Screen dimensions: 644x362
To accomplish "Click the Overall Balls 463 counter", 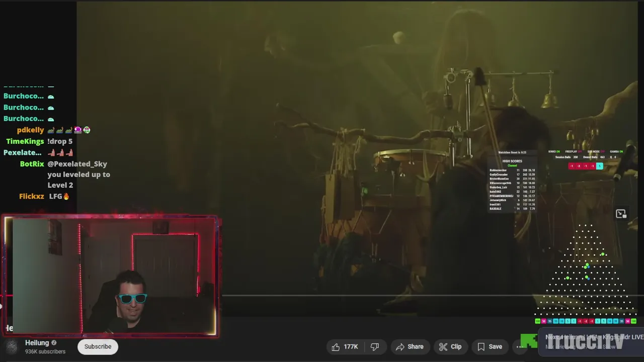I will [x=594, y=157].
